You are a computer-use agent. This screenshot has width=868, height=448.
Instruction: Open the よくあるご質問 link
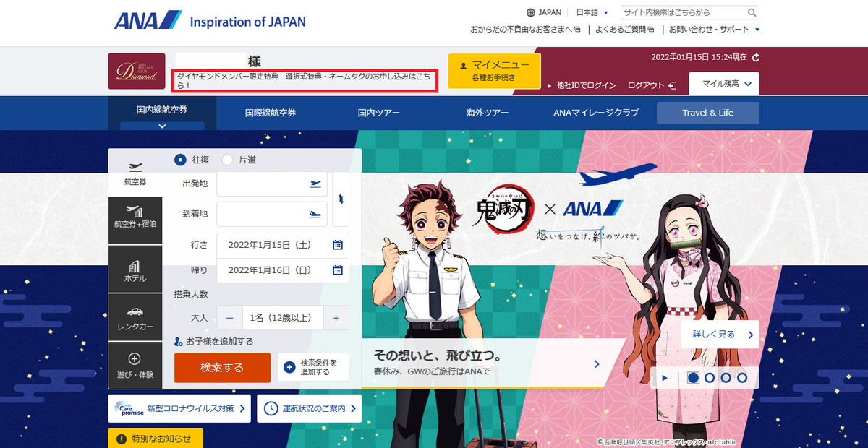[625, 30]
